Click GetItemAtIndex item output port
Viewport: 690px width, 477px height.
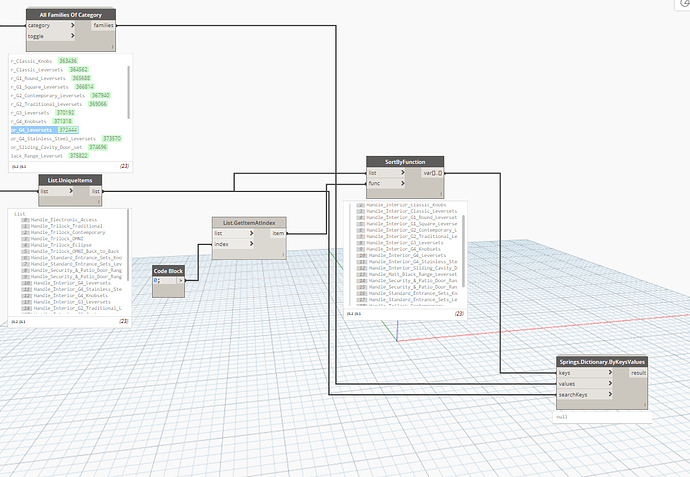click(278, 233)
